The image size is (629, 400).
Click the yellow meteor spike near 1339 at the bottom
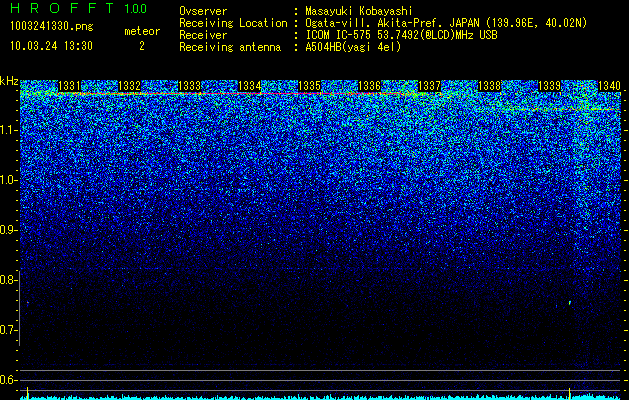(570, 392)
